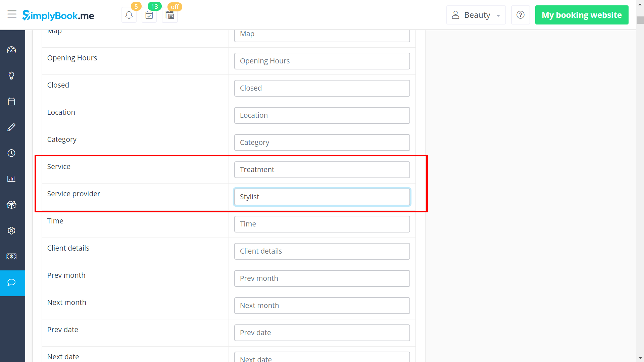Click the scrollbar down arrow

pos(639,358)
